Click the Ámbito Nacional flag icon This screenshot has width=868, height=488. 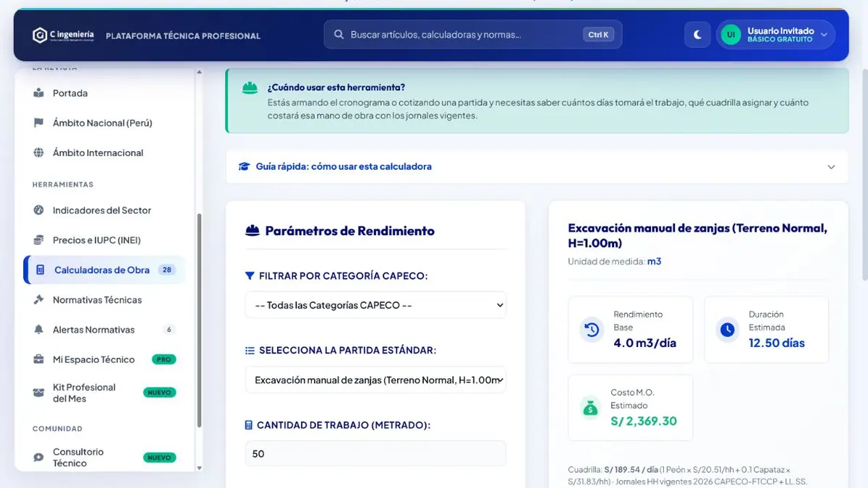tap(39, 123)
